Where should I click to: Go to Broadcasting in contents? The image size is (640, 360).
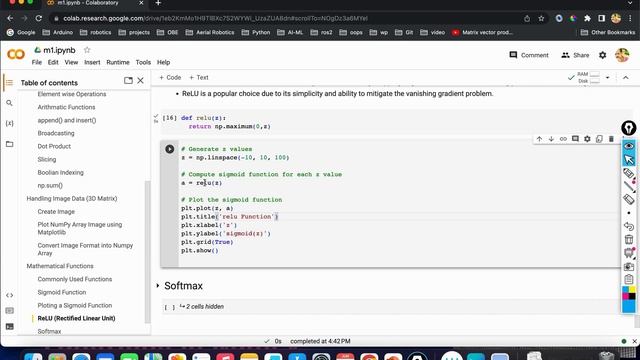coord(56,133)
